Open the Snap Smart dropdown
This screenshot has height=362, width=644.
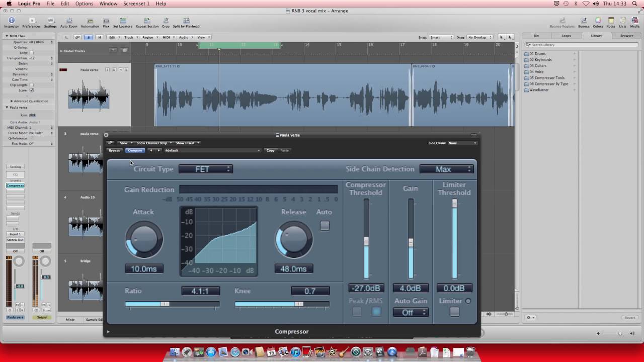click(x=441, y=37)
